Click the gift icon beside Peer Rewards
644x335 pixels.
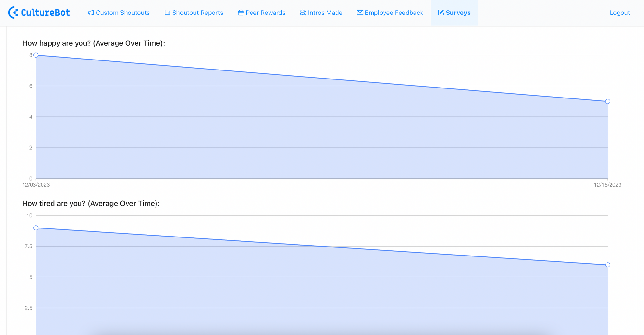pyautogui.click(x=241, y=13)
